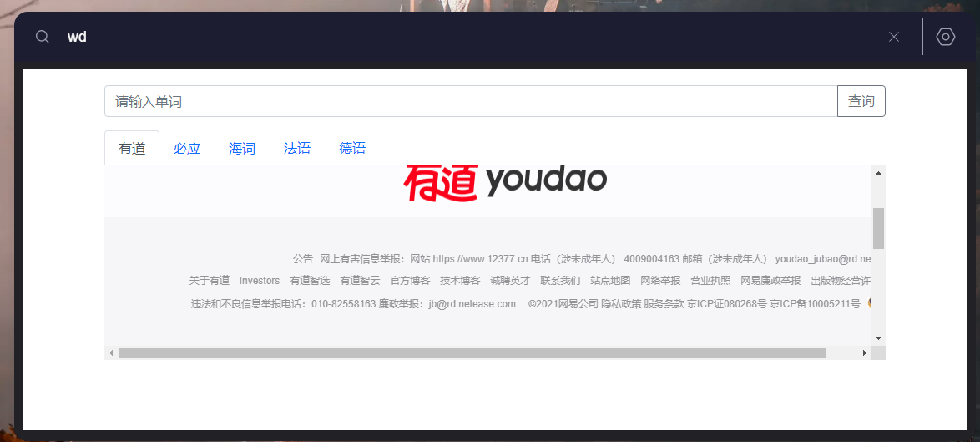Focus the 请输入单词 word input field
The width and height of the screenshot is (980, 442).
(x=471, y=101)
